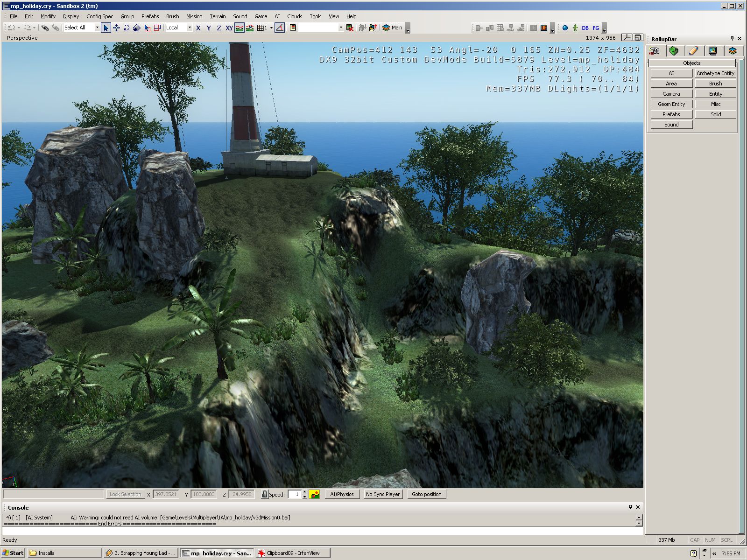
Task: Open the Select All filter dropdown
Action: (x=97, y=28)
